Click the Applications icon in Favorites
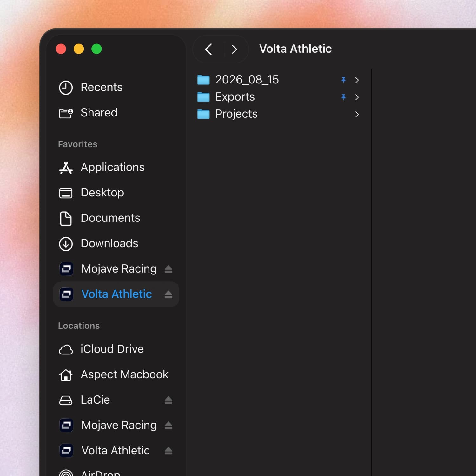This screenshot has width=476, height=476. click(66, 168)
